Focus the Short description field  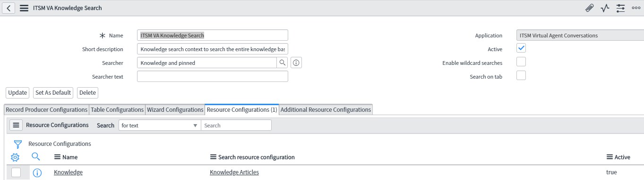point(212,49)
